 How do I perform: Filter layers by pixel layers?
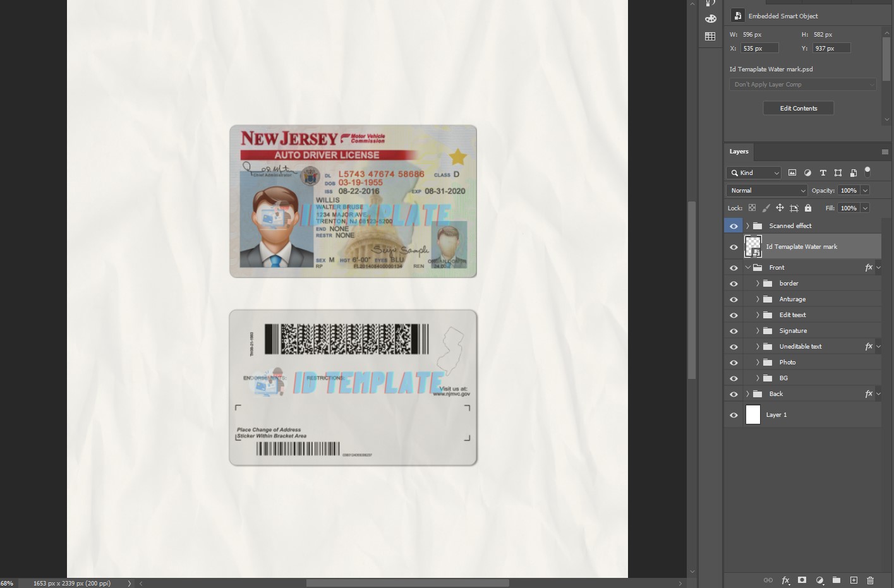coord(792,172)
